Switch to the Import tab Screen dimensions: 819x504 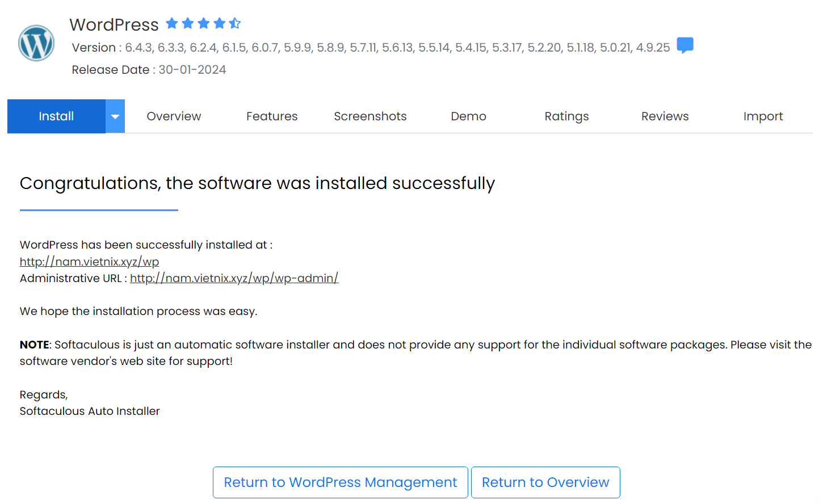(763, 116)
